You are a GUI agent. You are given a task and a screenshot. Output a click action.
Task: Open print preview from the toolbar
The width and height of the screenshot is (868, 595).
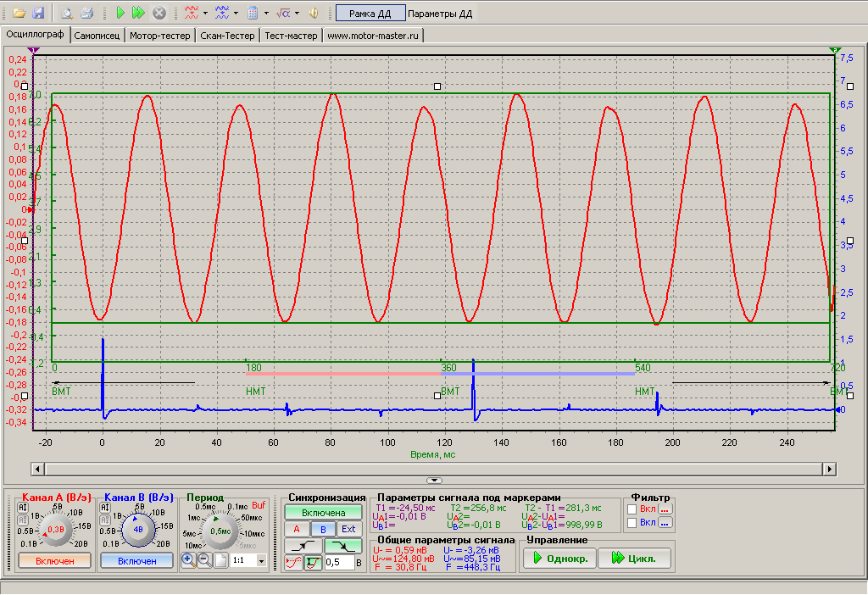[x=67, y=13]
